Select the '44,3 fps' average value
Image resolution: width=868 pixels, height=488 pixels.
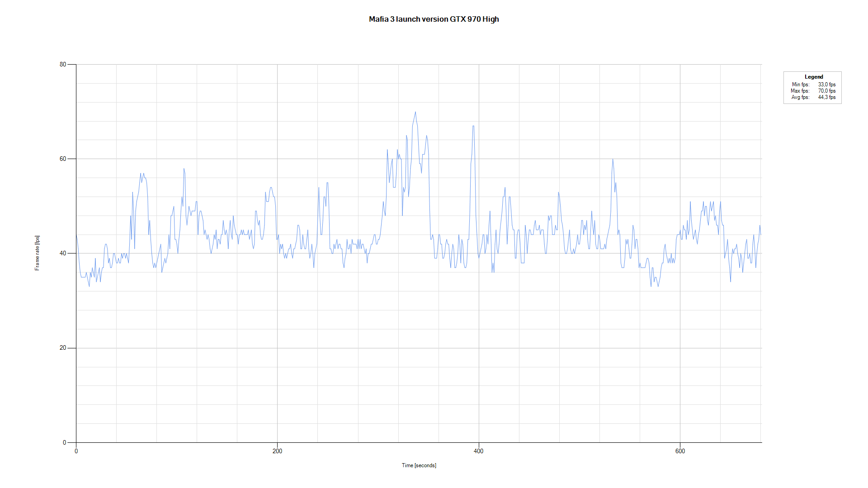pos(827,97)
